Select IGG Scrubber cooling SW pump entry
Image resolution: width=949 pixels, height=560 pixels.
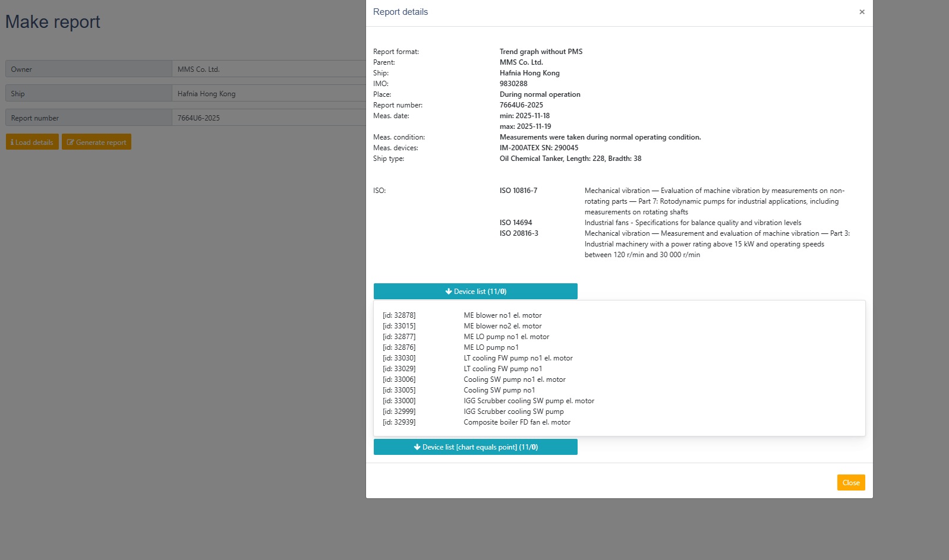pos(513,412)
